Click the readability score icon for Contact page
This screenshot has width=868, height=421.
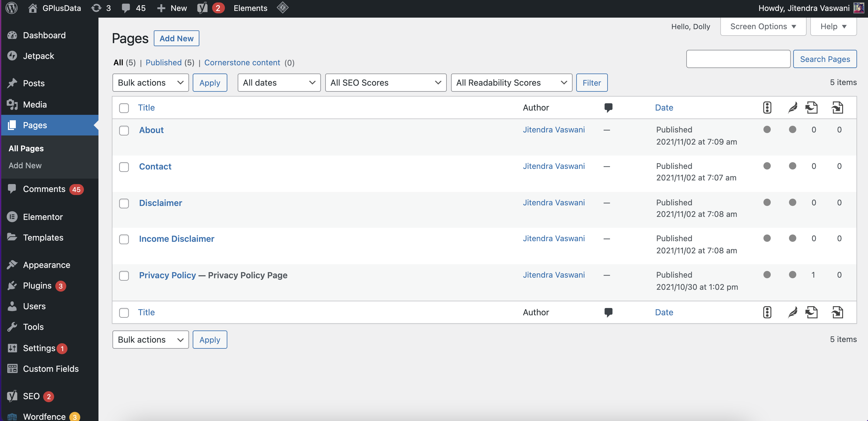tap(792, 166)
